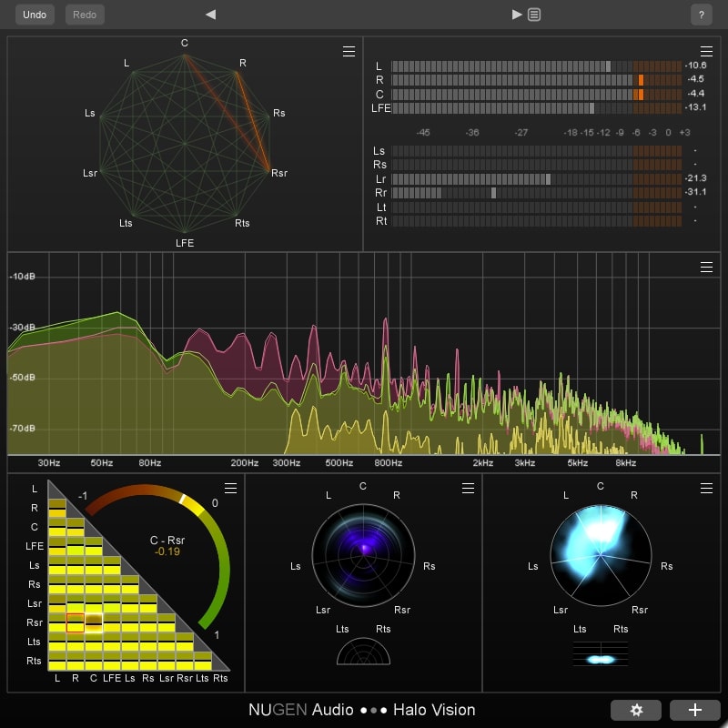Click the NUGEN Audio Halo Vision logo

363,710
